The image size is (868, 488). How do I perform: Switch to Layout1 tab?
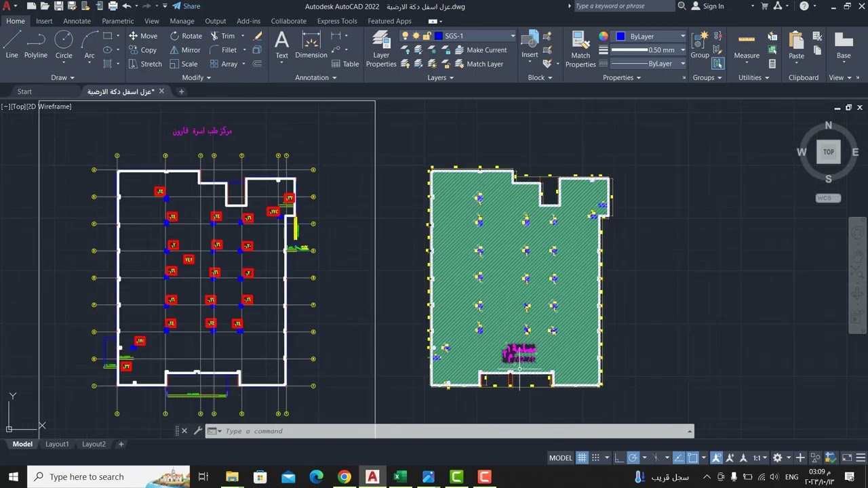(x=57, y=444)
